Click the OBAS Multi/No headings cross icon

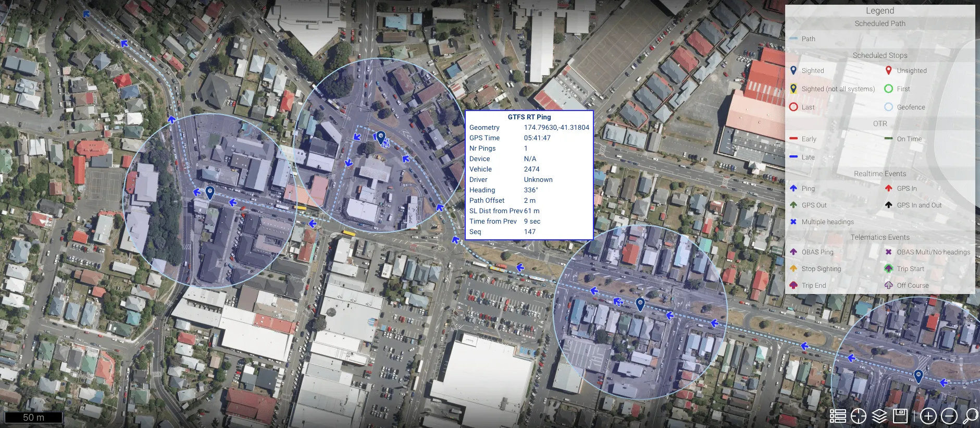pyautogui.click(x=889, y=252)
